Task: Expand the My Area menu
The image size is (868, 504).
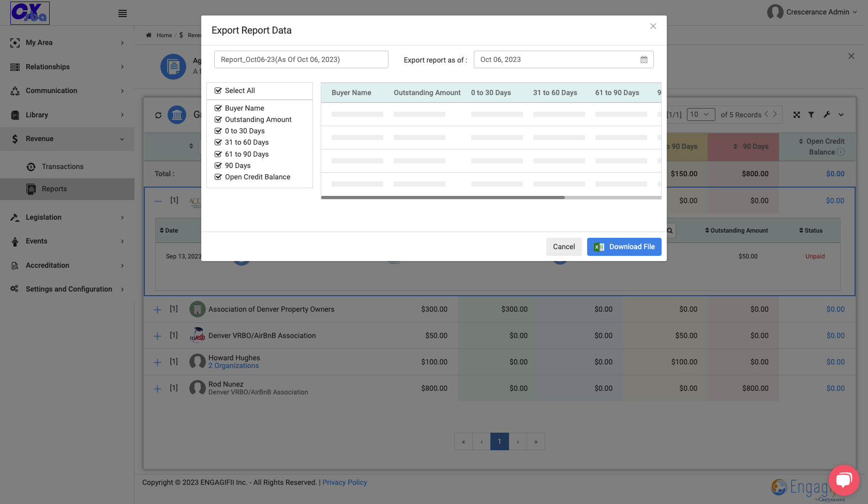Action: click(67, 43)
